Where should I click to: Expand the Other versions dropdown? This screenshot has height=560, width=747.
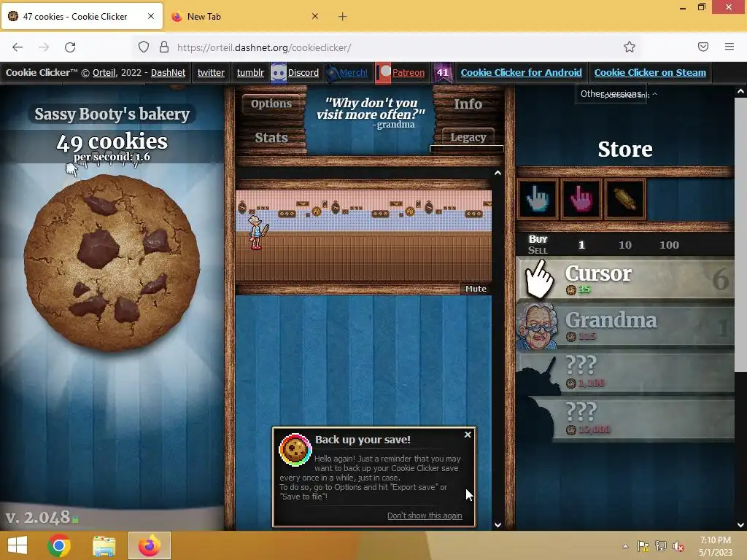pos(611,94)
